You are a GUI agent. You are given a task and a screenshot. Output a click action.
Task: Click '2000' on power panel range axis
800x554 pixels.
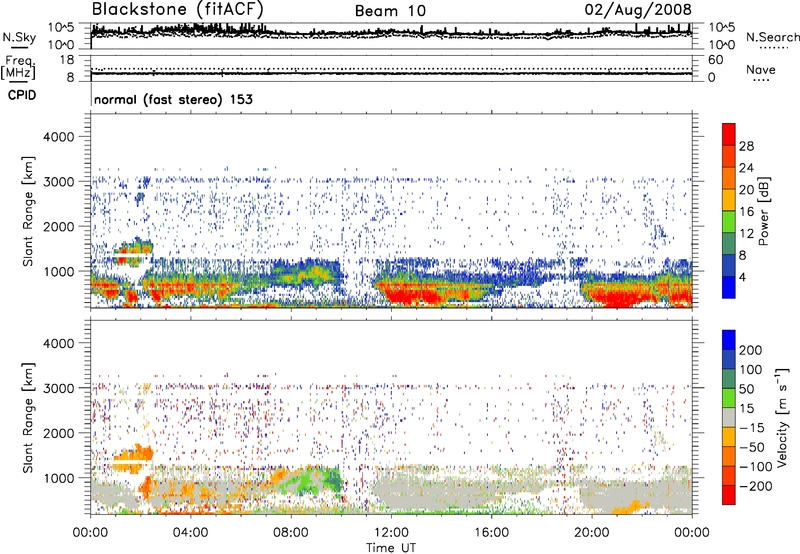tap(59, 226)
